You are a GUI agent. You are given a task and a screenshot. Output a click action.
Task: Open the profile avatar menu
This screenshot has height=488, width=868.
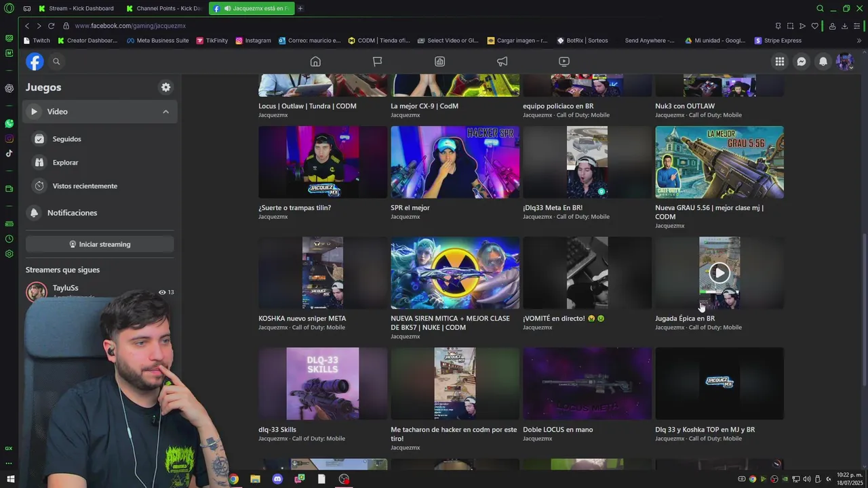[x=844, y=62]
